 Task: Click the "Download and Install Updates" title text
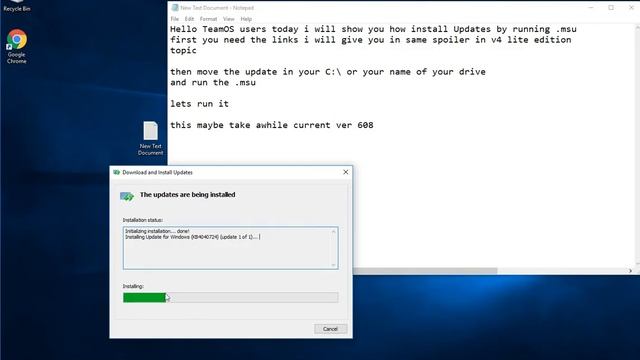(158, 172)
